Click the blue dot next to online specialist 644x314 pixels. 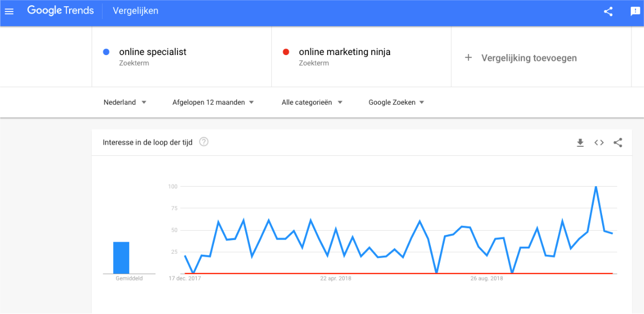(106, 52)
